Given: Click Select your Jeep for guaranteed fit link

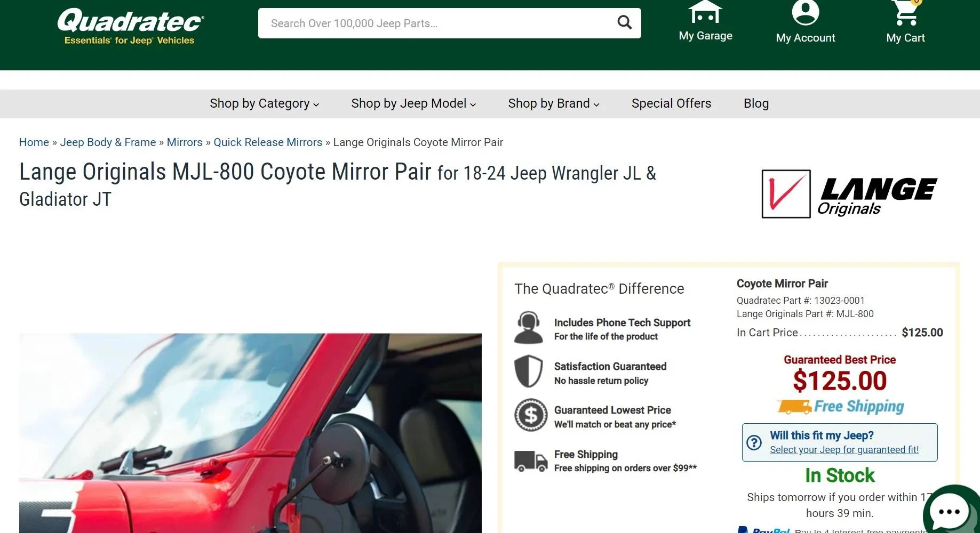Looking at the screenshot, I should pyautogui.click(x=844, y=450).
